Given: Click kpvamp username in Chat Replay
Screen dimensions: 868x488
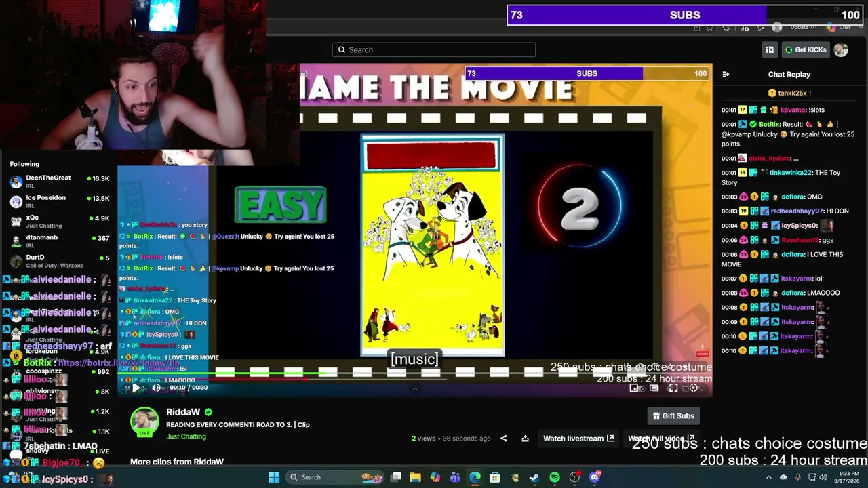Looking at the screenshot, I should click(793, 110).
